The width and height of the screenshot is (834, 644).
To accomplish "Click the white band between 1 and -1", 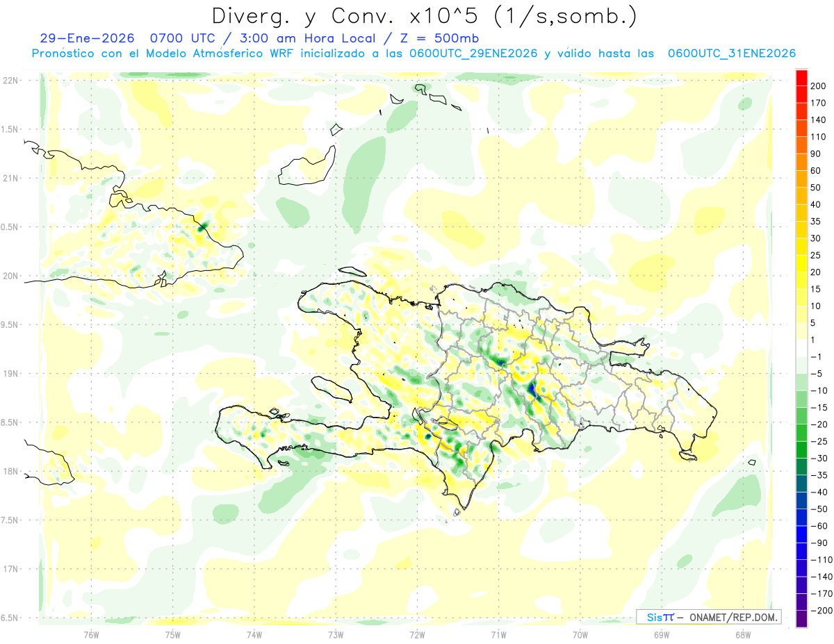I will [x=801, y=348].
